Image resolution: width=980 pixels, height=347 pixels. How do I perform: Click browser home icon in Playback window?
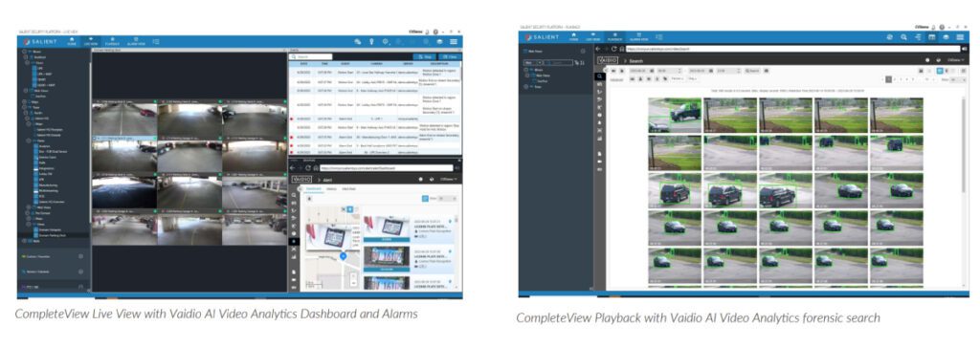[x=621, y=49]
